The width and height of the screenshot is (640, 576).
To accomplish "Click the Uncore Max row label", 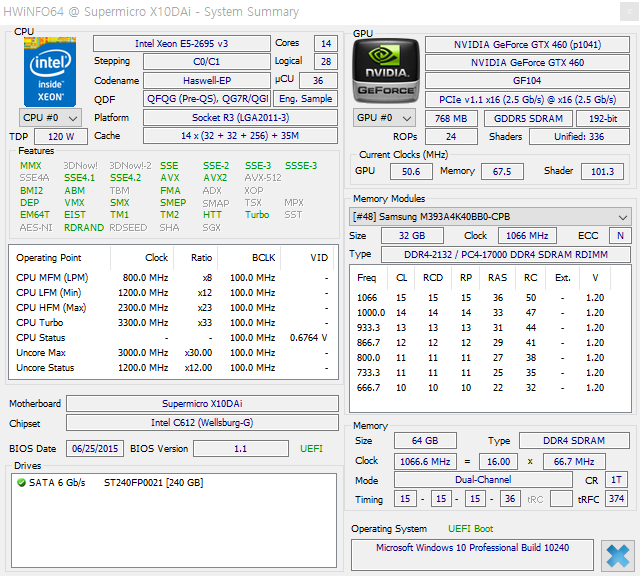I will pyautogui.click(x=41, y=353).
